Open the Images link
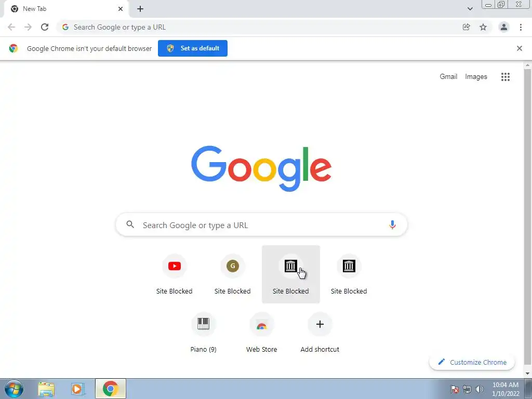 pyautogui.click(x=476, y=77)
